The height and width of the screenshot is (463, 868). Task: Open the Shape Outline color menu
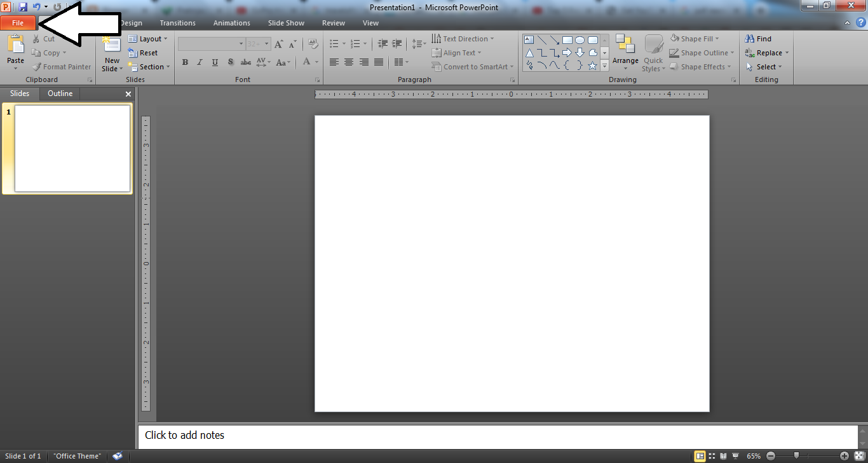click(x=702, y=53)
